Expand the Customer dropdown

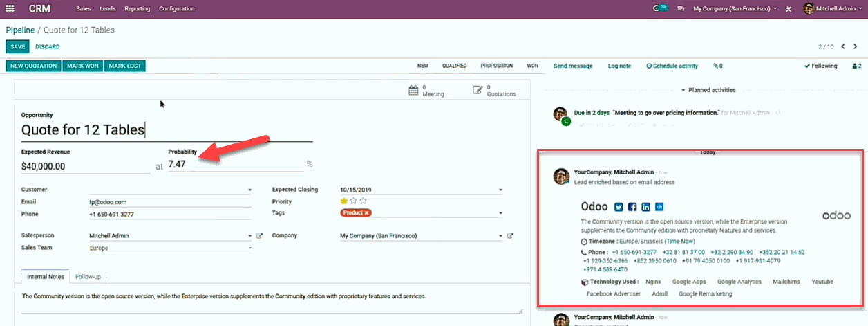[249, 190]
